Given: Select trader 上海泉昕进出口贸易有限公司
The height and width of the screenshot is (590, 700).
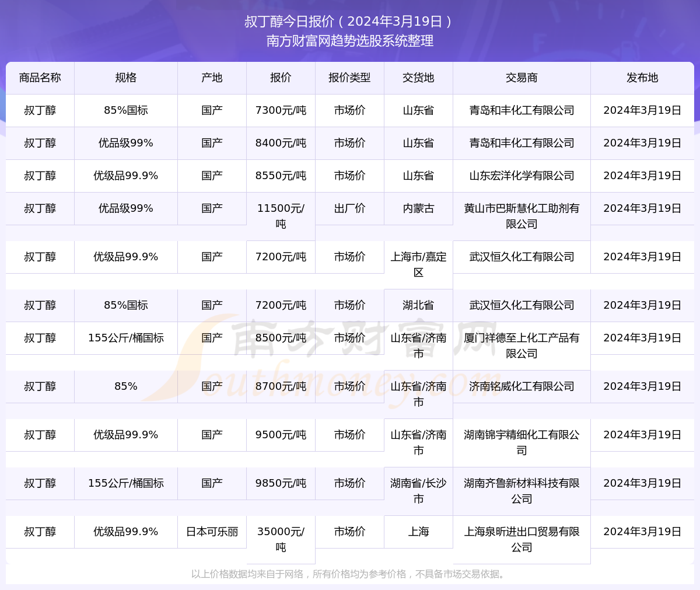Looking at the screenshot, I should (521, 539).
